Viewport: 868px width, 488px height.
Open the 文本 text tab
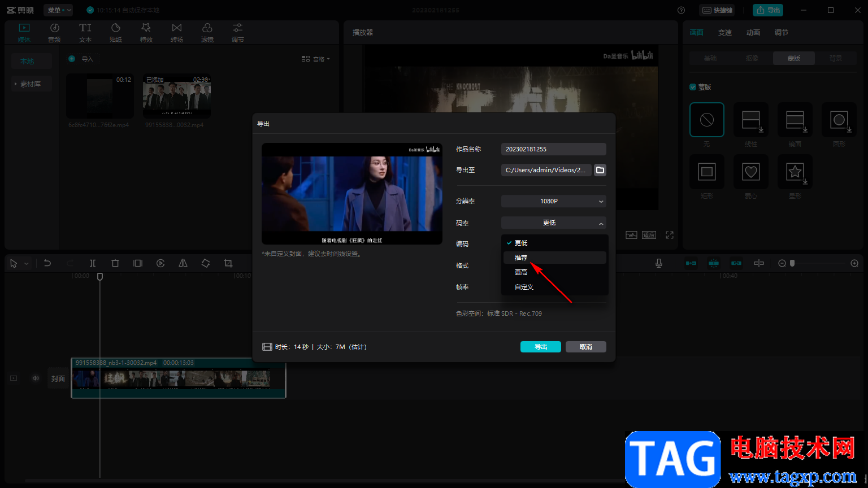(x=85, y=33)
